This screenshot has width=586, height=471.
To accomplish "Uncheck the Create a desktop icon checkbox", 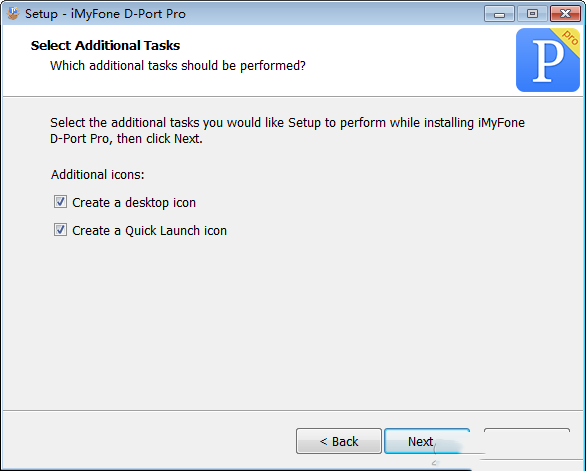I will pos(60,202).
